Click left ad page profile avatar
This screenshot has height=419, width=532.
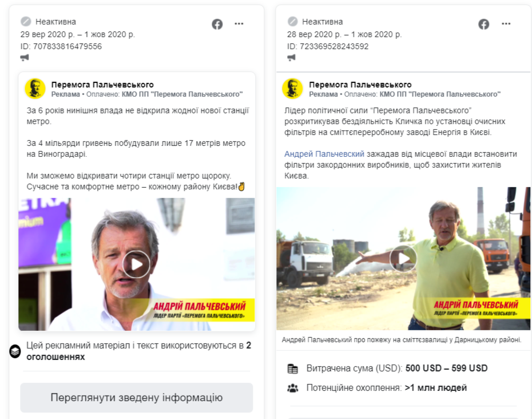pos(35,89)
